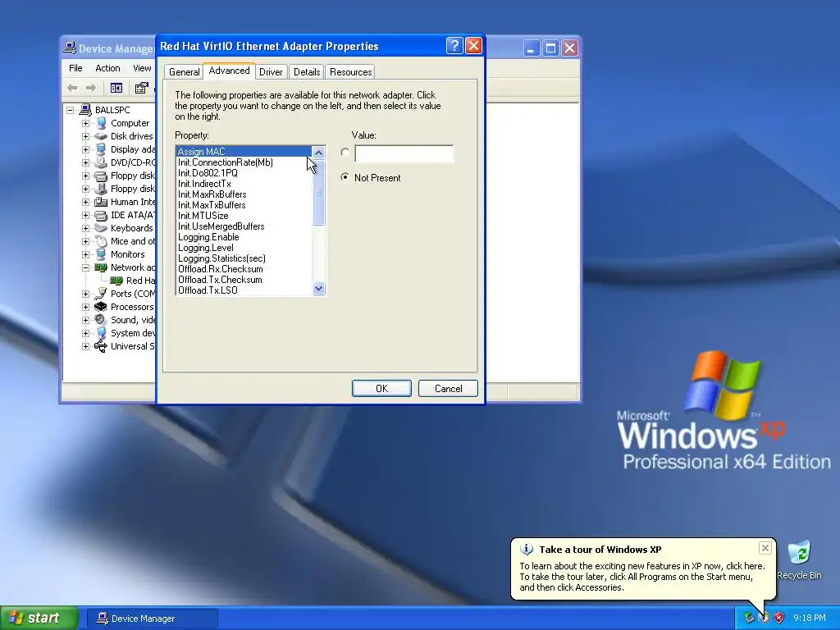The image size is (840, 630).
Task: Click the Properties toolbar icon in Device Manager
Action: click(x=141, y=88)
